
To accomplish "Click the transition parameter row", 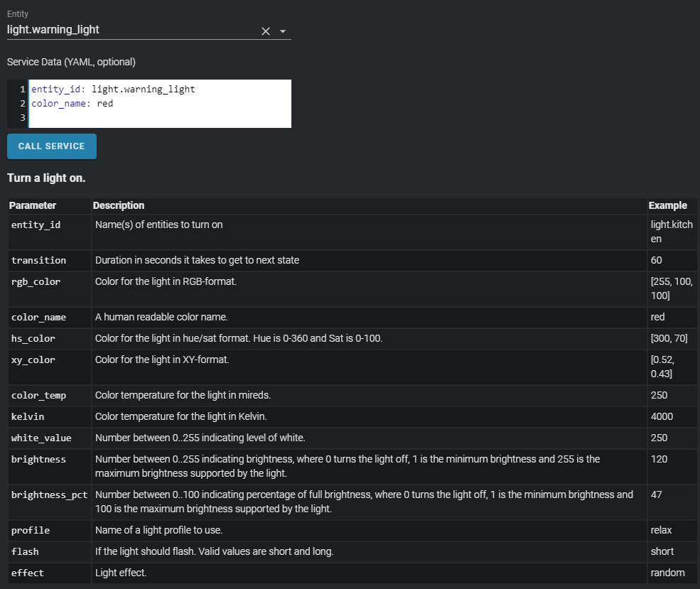I will click(x=39, y=260).
